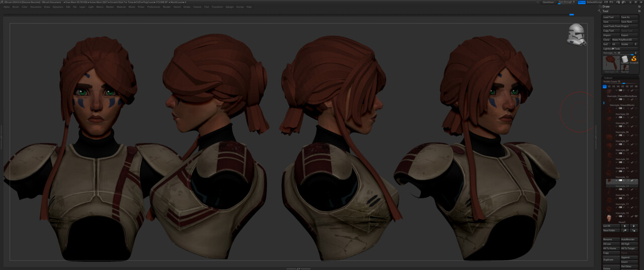Adjust the Hairstyle_14 tool selector slider

(618, 53)
